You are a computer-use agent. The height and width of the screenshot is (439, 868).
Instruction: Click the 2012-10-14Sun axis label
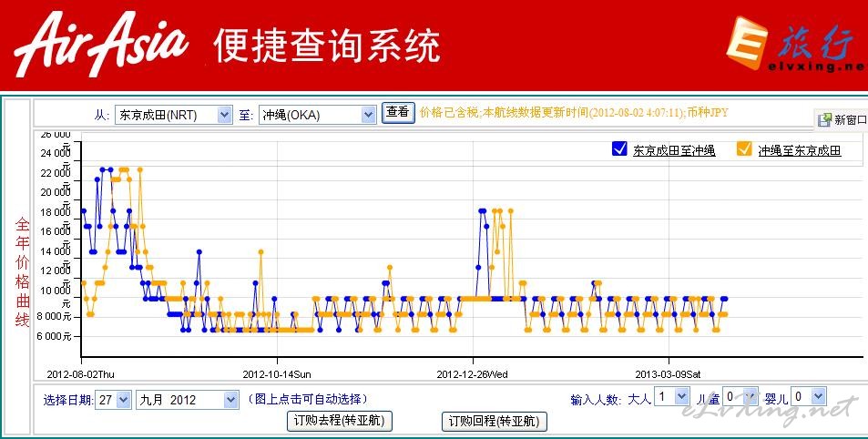(277, 374)
